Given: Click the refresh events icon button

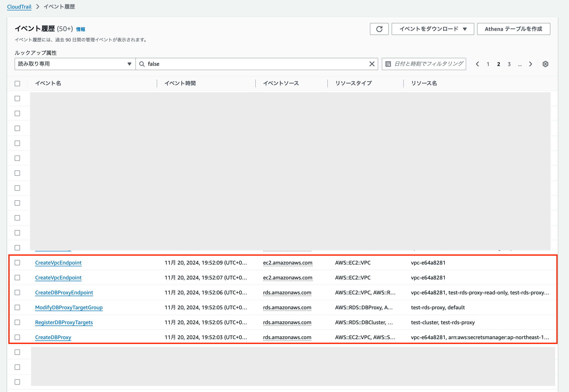Looking at the screenshot, I should pyautogui.click(x=379, y=29).
